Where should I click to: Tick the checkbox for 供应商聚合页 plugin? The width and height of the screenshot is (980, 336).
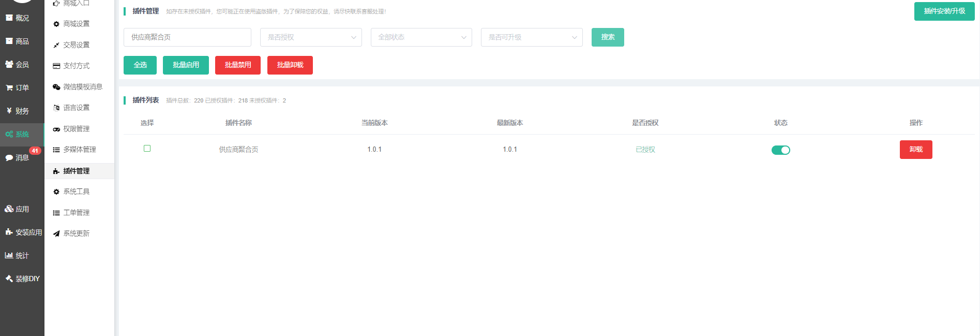pos(147,149)
